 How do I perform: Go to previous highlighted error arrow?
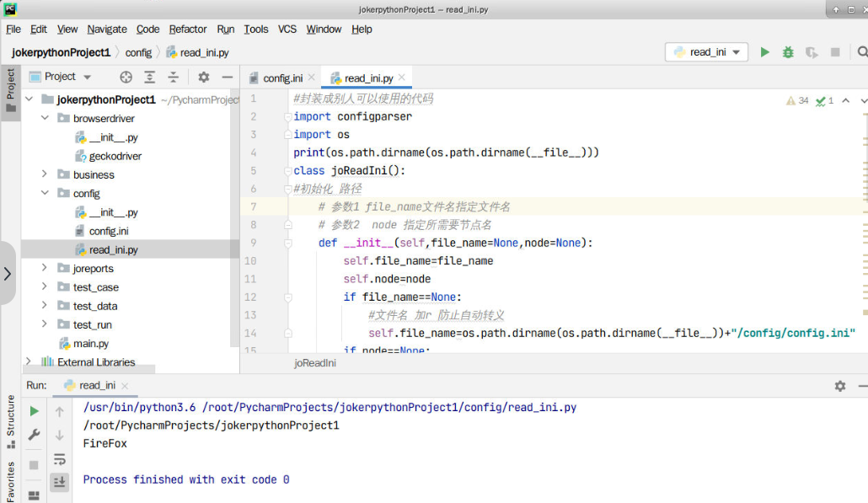[846, 101]
